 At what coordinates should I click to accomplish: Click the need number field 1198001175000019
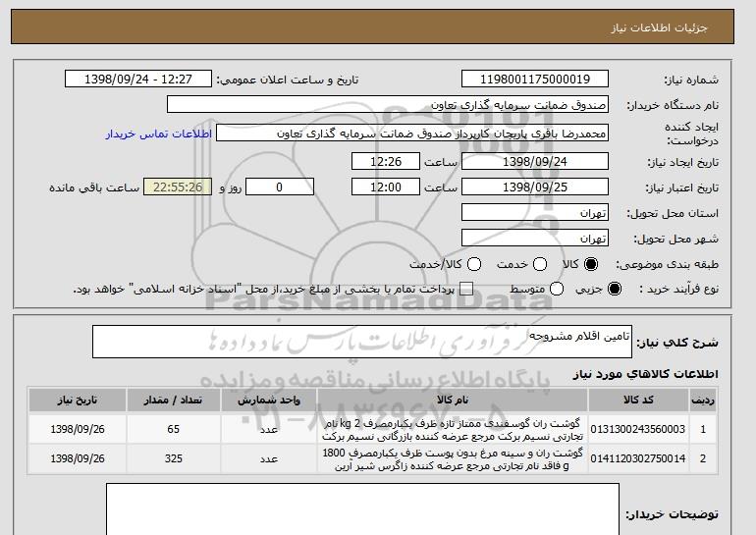point(535,80)
